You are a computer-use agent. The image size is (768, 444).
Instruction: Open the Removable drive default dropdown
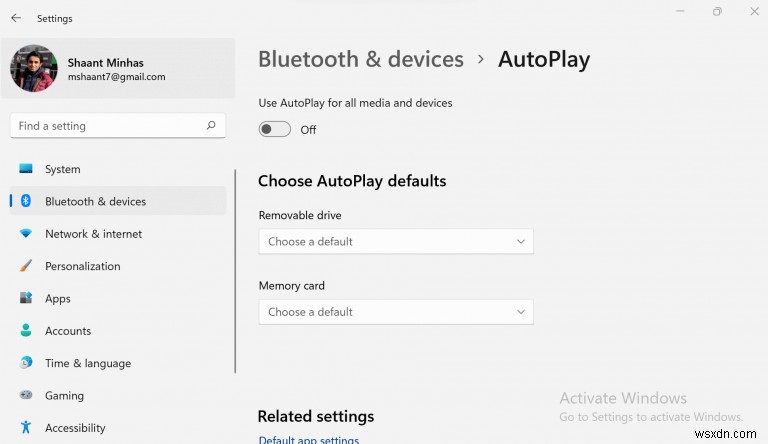coord(395,241)
